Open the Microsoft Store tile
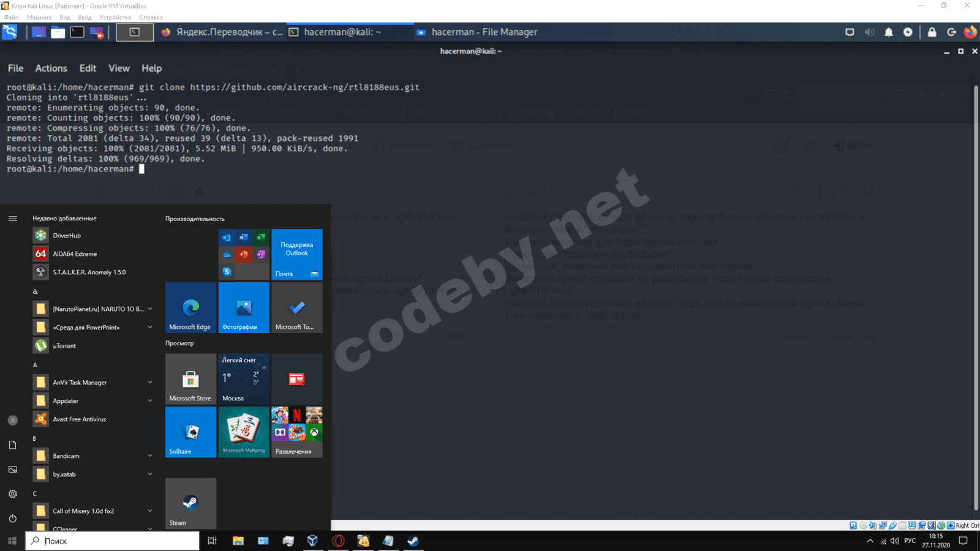The height and width of the screenshot is (551, 980). coord(190,379)
